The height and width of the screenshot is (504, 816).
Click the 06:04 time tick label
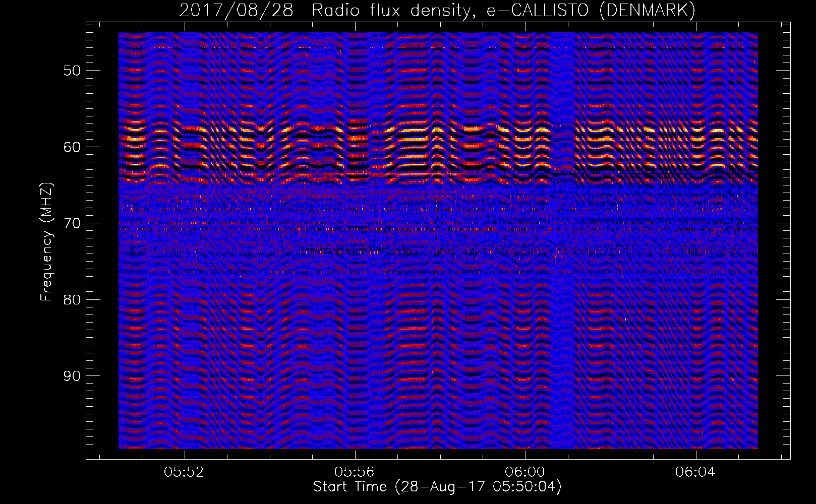click(x=695, y=472)
